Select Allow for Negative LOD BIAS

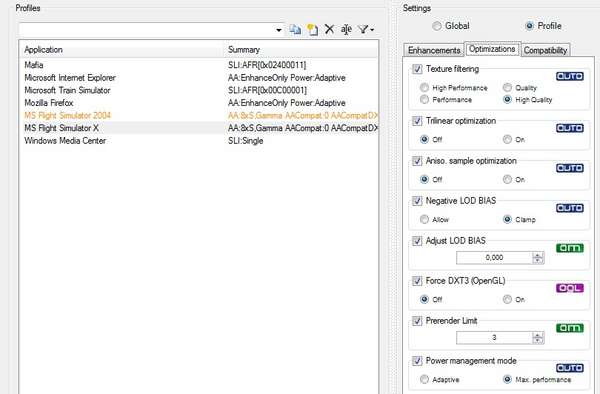[424, 219]
